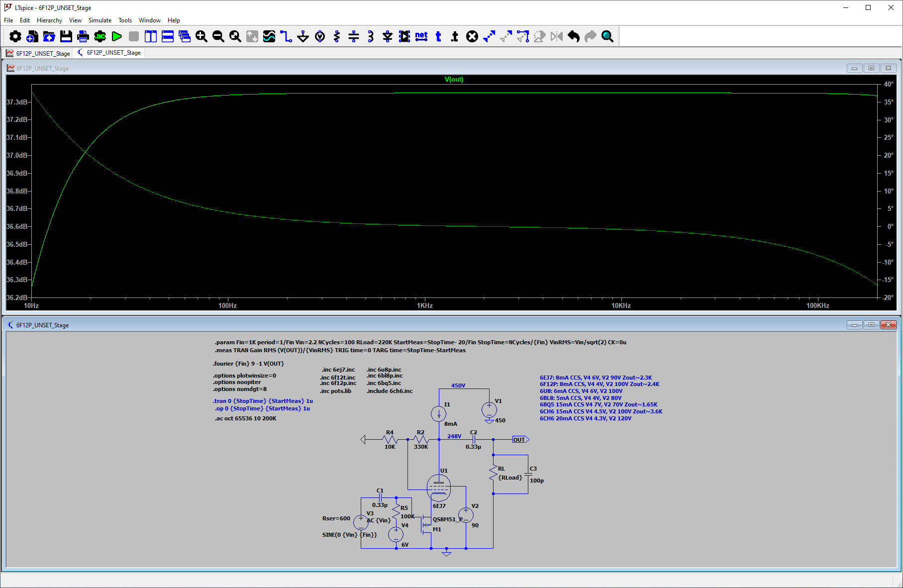Screen dimensions: 903x588
Task: Open the Simulate menu
Action: (x=100, y=20)
